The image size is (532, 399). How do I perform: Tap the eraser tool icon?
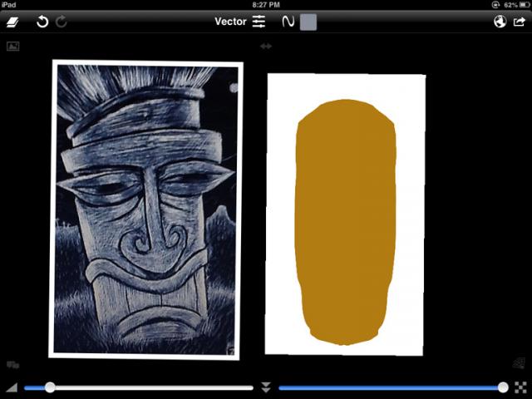click(13, 22)
